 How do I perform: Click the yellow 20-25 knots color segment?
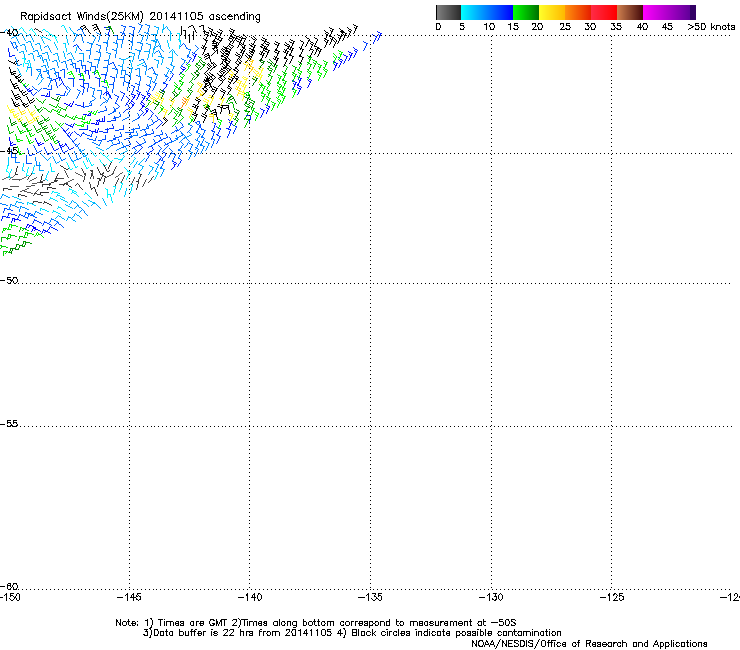(552, 12)
